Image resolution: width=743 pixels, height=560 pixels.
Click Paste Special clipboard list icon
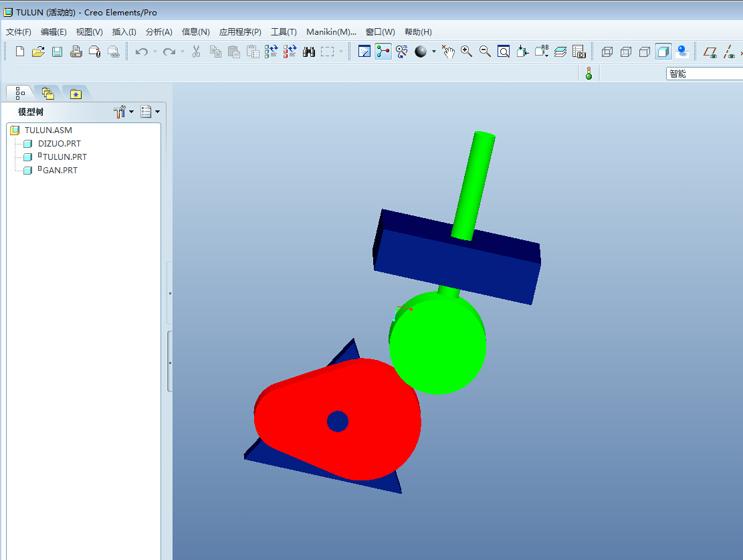point(253,52)
